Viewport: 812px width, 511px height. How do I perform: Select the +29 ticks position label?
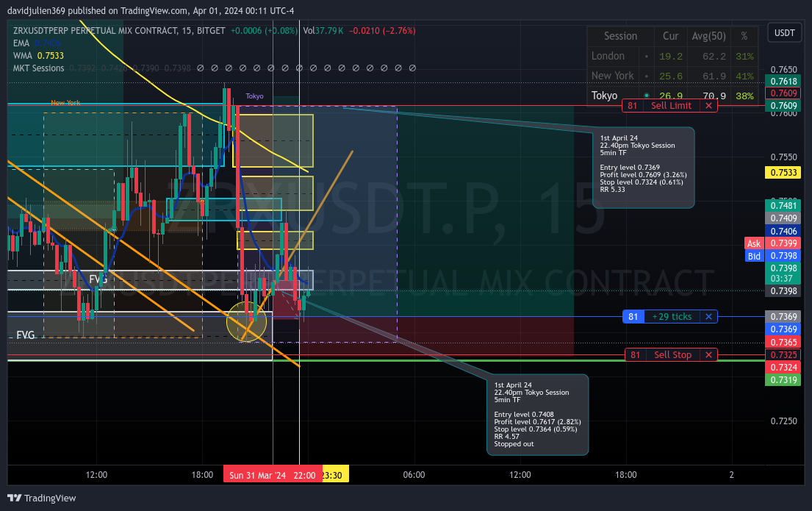point(672,317)
